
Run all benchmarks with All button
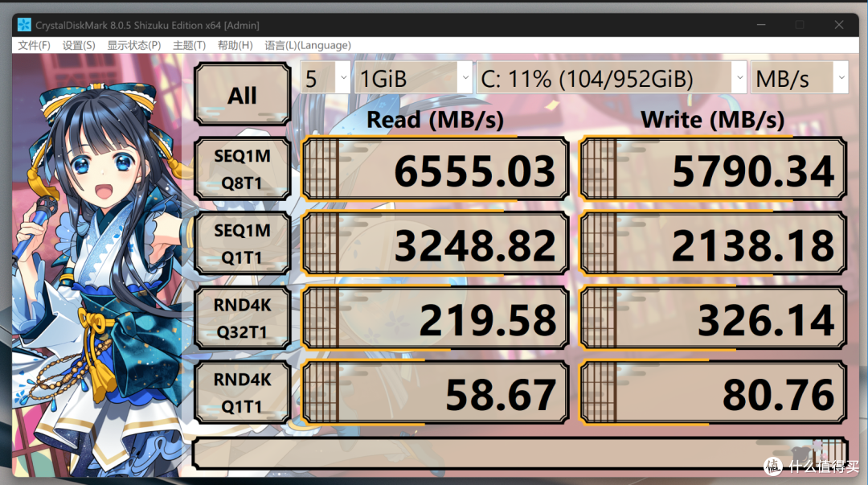(x=243, y=94)
